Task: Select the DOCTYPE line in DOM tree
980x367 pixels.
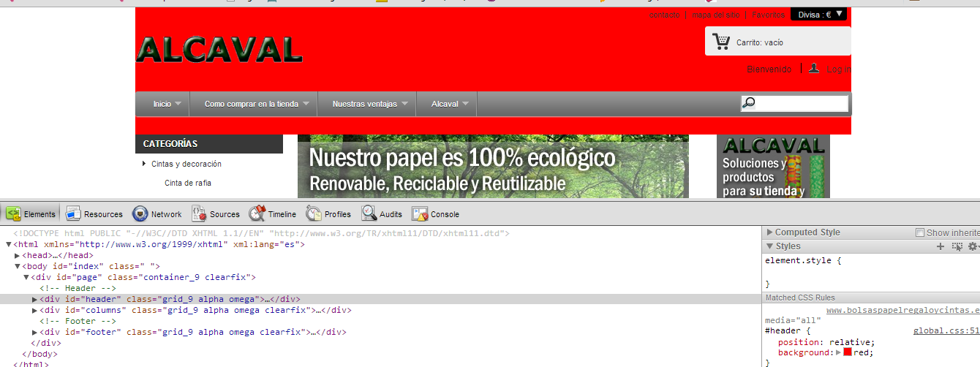Action: coord(261,233)
